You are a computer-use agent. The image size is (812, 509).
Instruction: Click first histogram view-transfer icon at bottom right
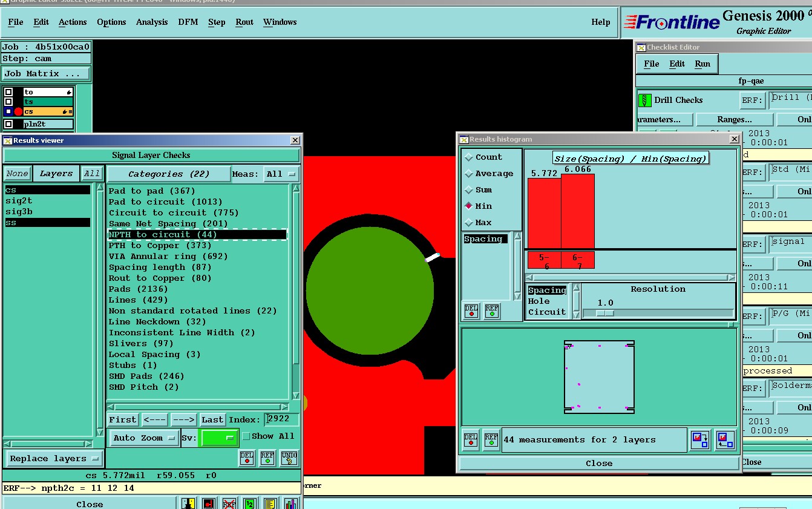point(701,439)
